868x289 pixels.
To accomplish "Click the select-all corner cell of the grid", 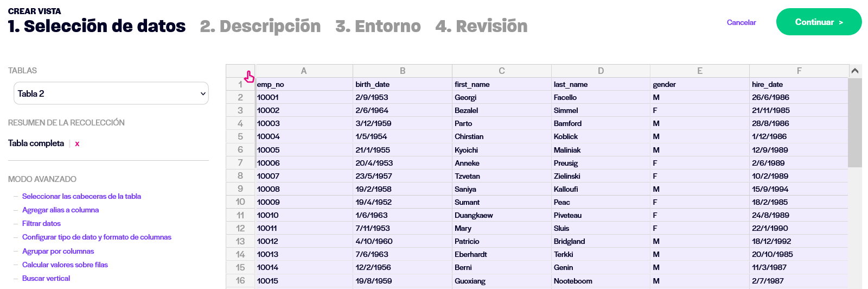I will click(x=240, y=71).
